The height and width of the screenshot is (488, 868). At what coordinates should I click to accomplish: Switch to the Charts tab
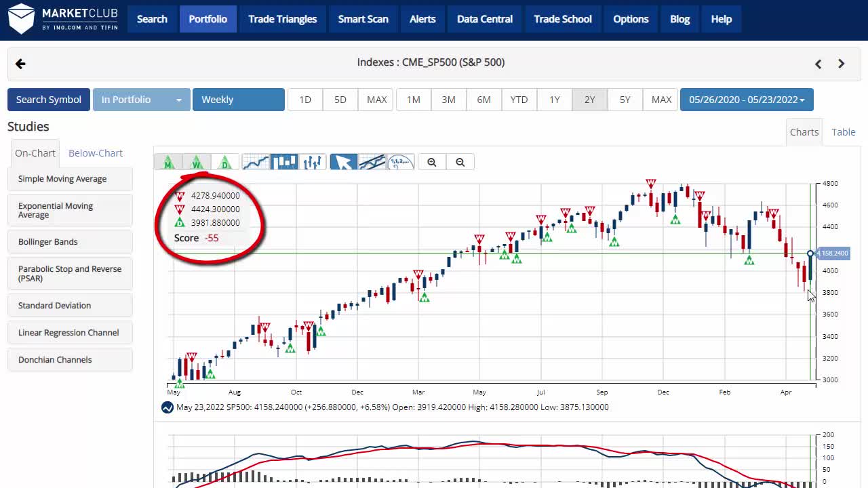point(804,132)
